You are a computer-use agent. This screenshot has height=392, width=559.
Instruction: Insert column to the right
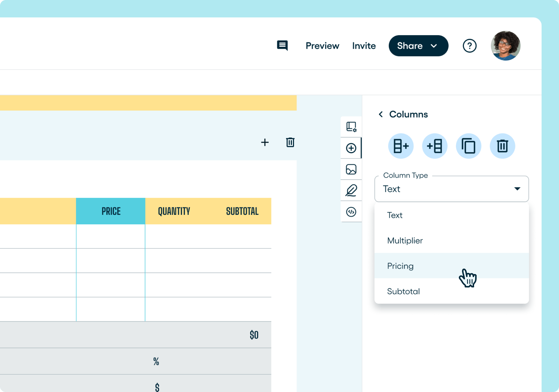(401, 146)
